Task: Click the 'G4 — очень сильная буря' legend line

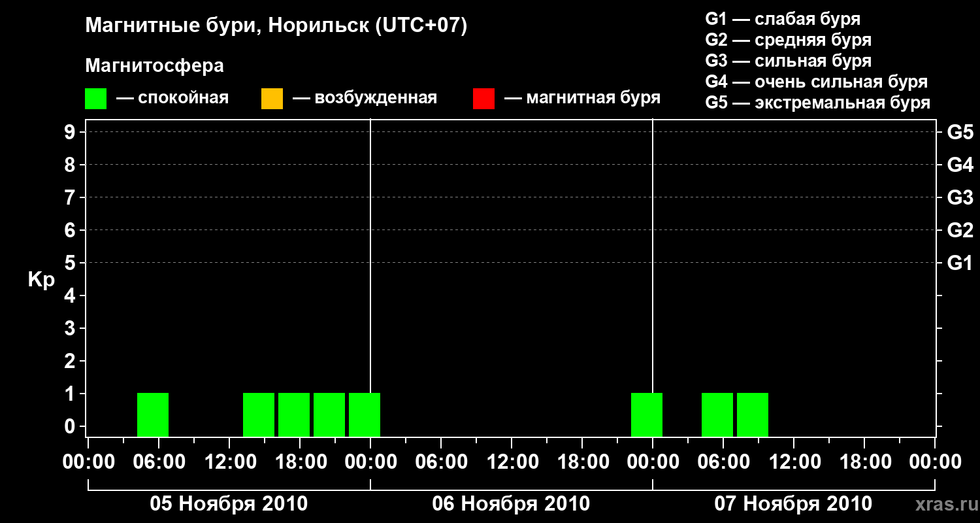Action: (x=817, y=82)
